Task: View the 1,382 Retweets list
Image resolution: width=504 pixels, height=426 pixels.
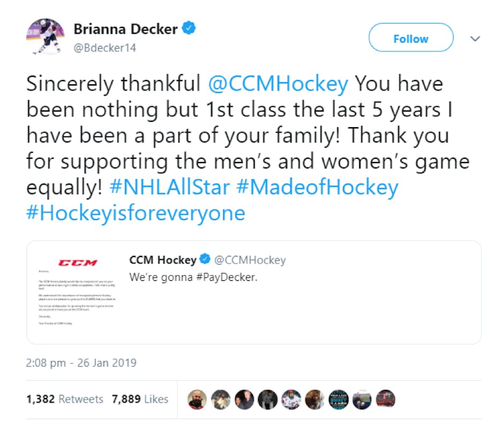Action: [x=64, y=399]
